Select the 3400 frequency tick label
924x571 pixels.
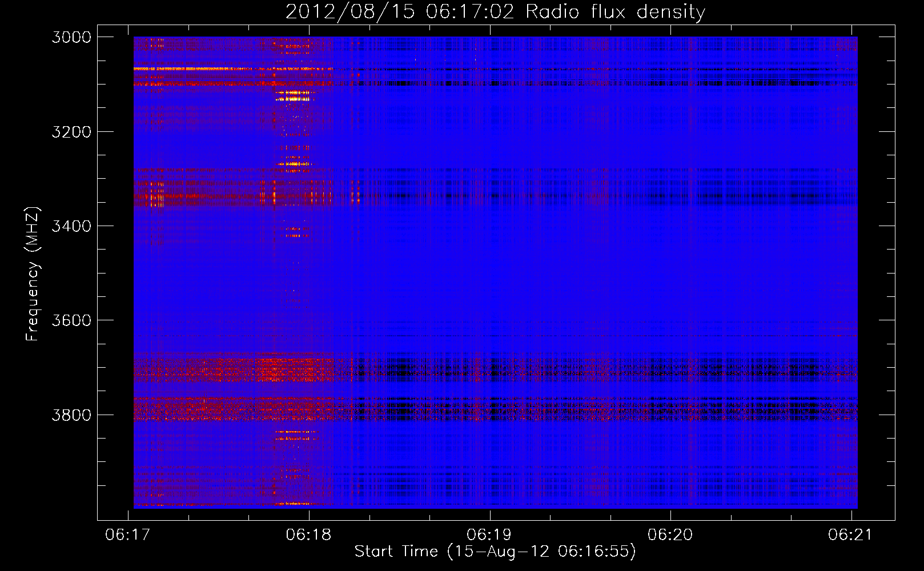(x=71, y=226)
